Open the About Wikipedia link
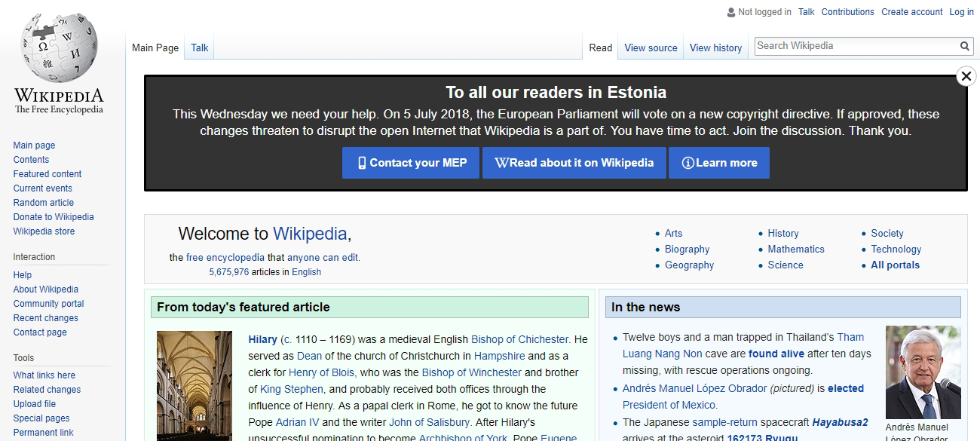The height and width of the screenshot is (441, 980). point(46,289)
